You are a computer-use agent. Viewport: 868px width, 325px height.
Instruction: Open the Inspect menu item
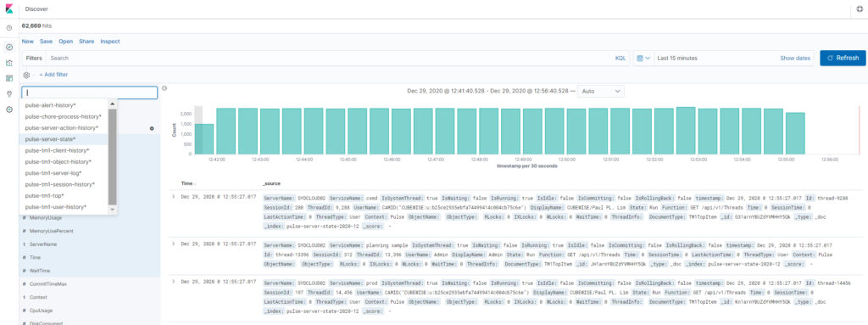tap(109, 41)
